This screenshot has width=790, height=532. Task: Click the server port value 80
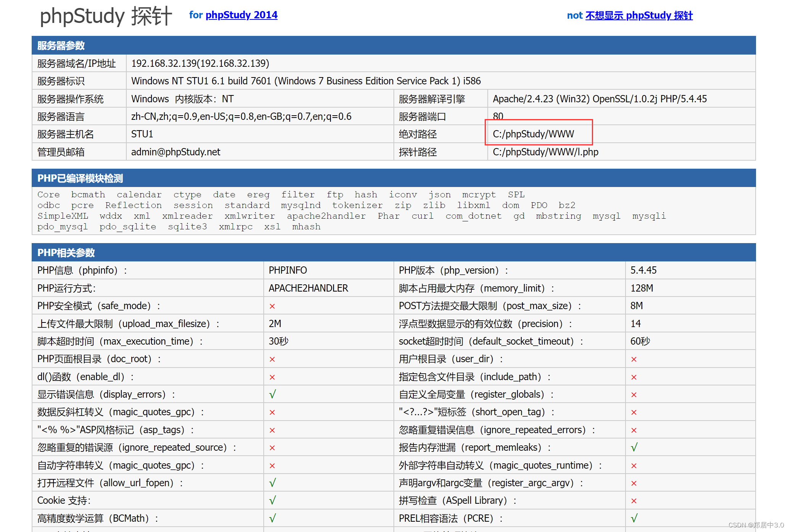pos(498,116)
